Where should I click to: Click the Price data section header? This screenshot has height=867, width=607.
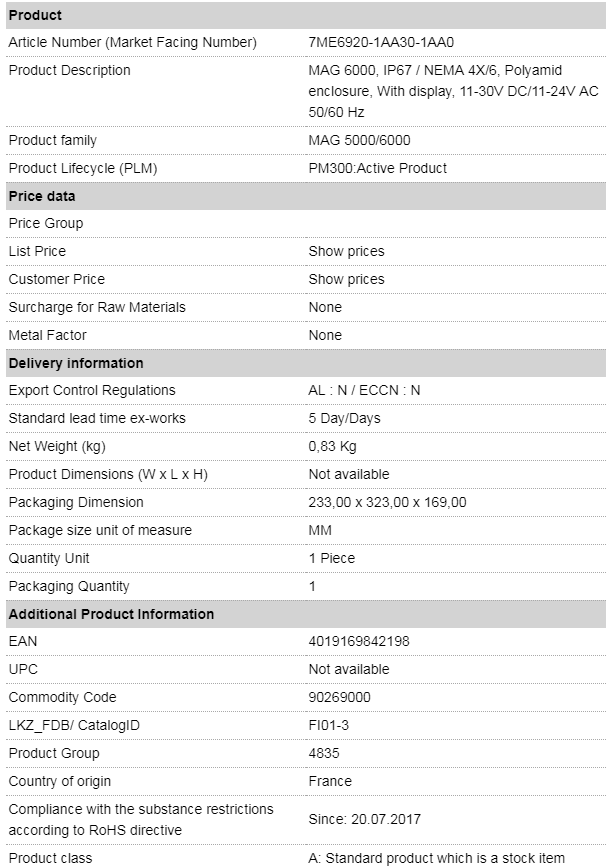pyautogui.click(x=306, y=196)
